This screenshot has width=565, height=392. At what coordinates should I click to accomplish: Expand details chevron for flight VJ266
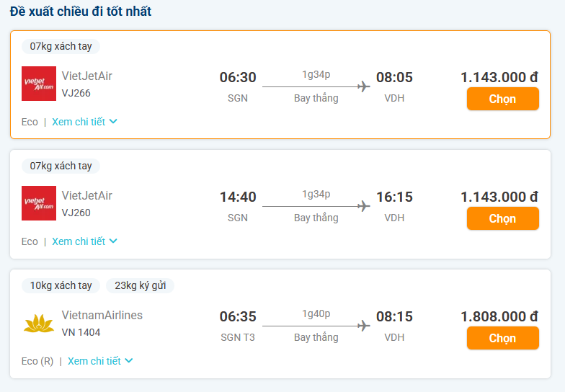pos(113,122)
